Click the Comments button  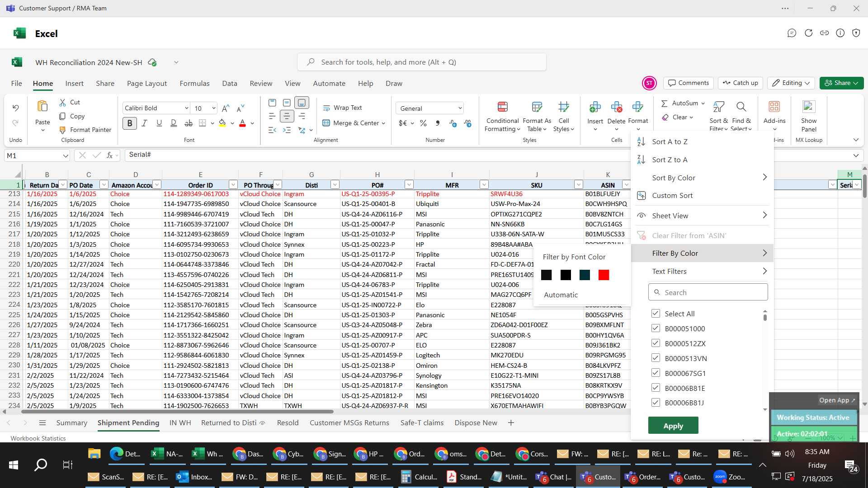(688, 83)
